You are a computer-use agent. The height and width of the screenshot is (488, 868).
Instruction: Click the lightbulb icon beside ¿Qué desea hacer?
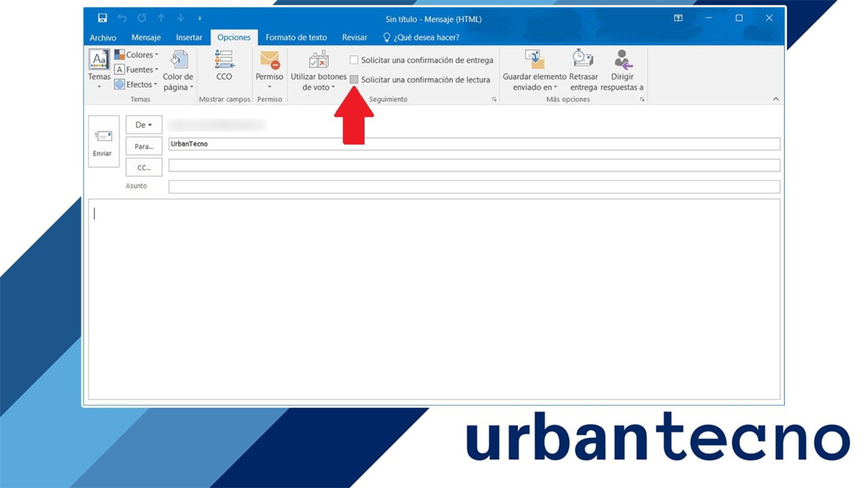(387, 37)
